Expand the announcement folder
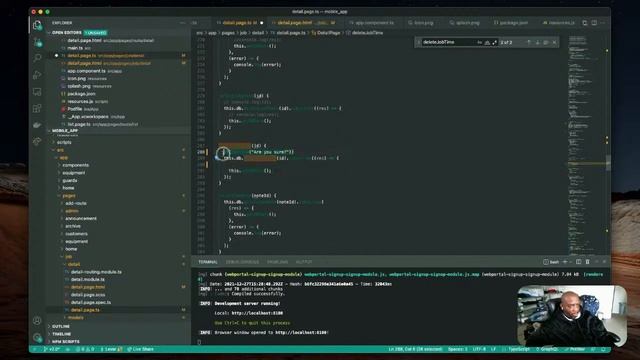Image resolution: width=640 pixels, height=360 pixels. (81, 218)
